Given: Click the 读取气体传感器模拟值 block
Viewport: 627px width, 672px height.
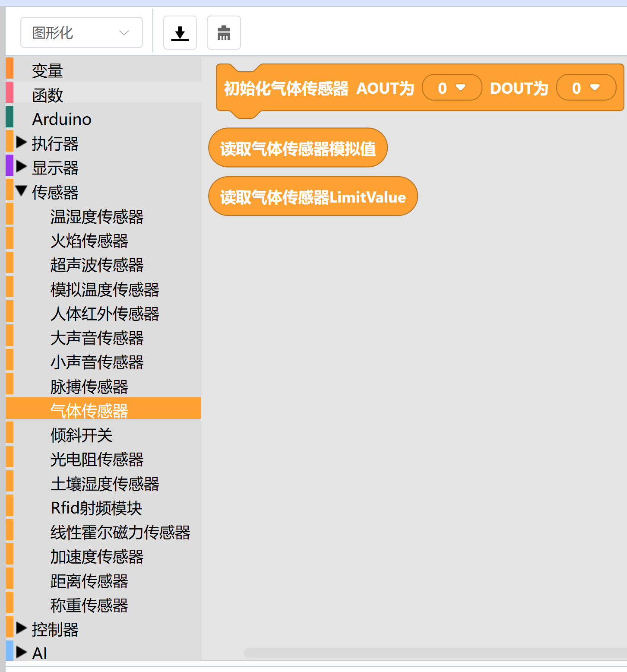Looking at the screenshot, I should point(298,148).
